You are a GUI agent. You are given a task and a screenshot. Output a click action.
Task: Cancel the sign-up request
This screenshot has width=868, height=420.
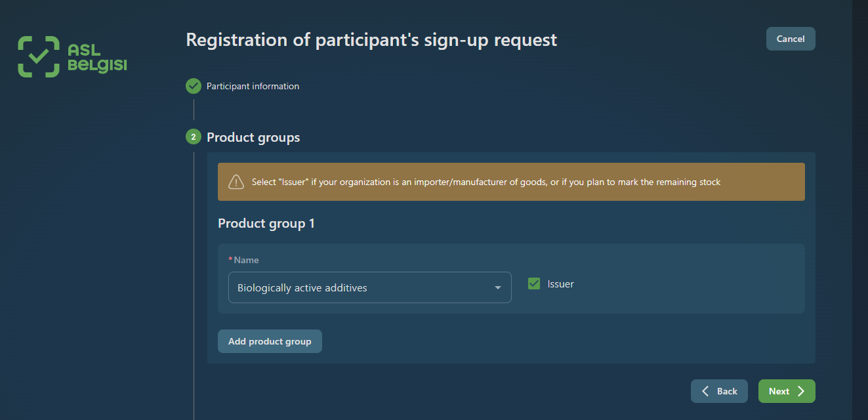[x=791, y=39]
